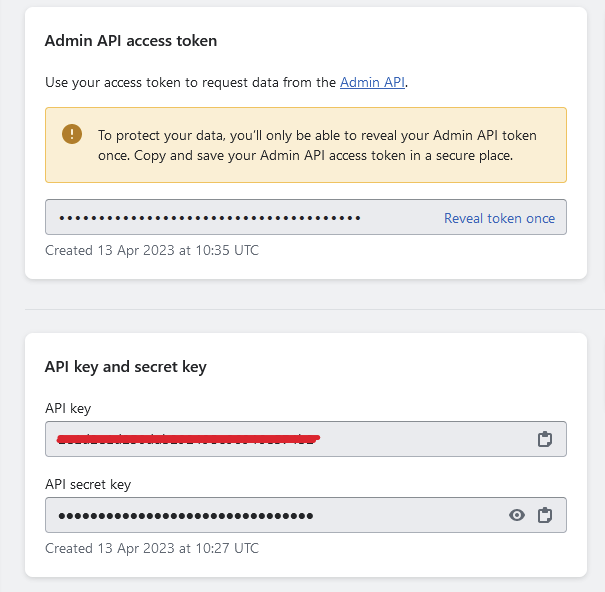
Task: Click the 'Use your access token' description text
Action: pyautogui.click(x=226, y=82)
